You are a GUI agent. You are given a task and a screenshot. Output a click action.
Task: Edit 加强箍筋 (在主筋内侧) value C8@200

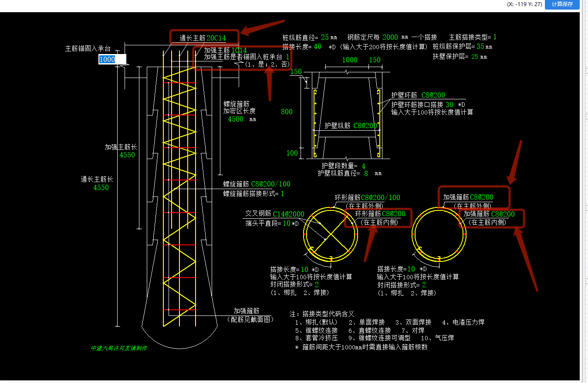[x=503, y=214]
